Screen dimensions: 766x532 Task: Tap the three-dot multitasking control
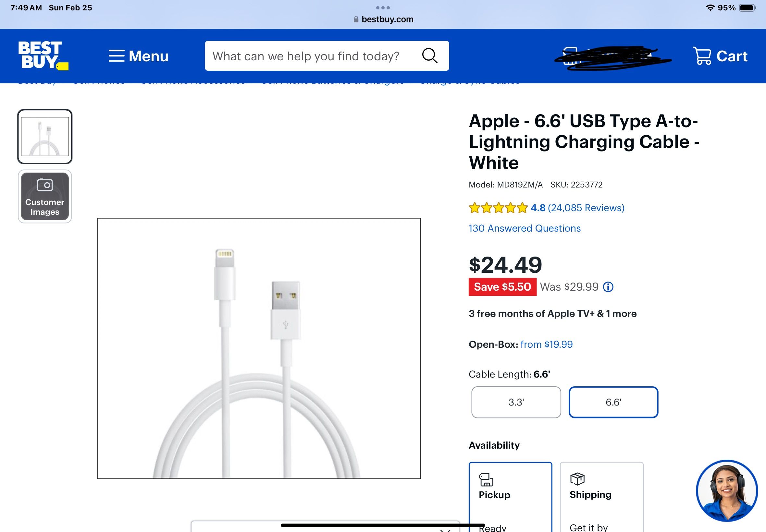click(383, 8)
